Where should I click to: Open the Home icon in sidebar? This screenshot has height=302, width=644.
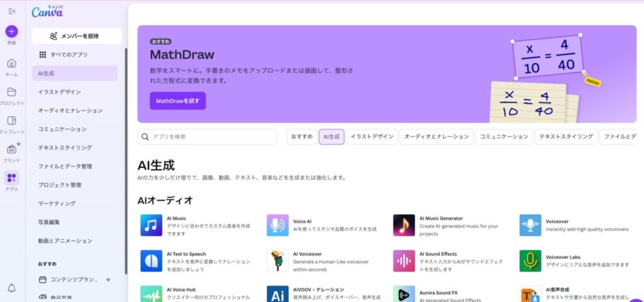coord(11,64)
